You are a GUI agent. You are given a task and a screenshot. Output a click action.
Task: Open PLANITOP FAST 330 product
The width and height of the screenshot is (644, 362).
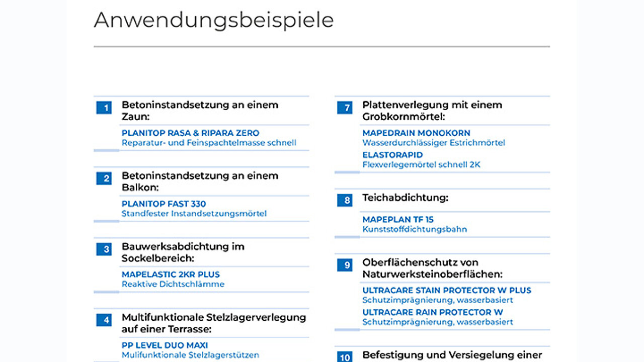point(164,204)
